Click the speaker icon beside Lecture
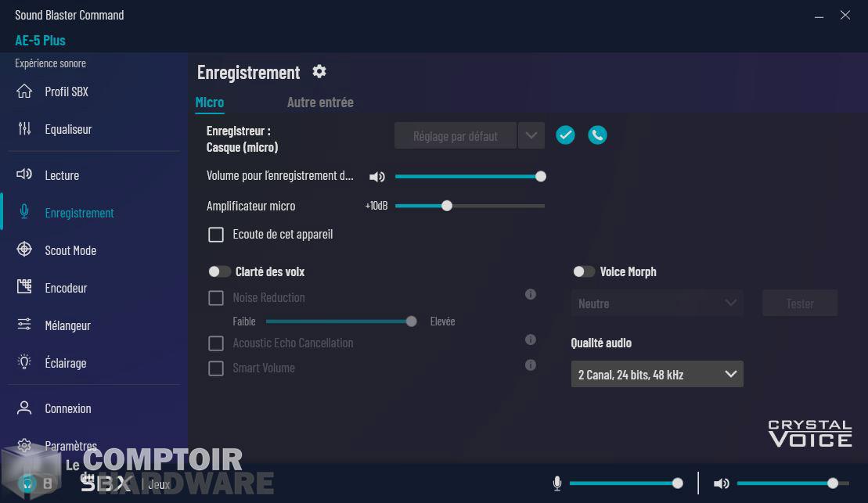 pos(24,175)
